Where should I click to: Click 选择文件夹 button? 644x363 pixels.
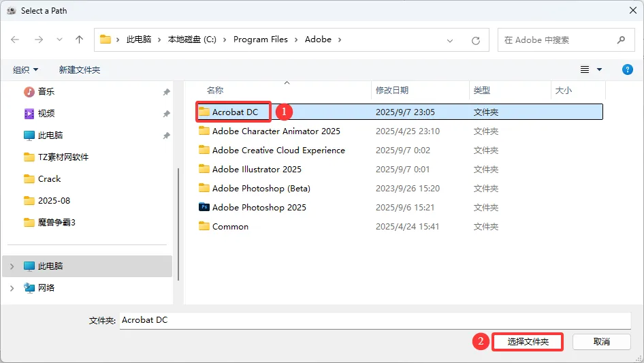(528, 342)
